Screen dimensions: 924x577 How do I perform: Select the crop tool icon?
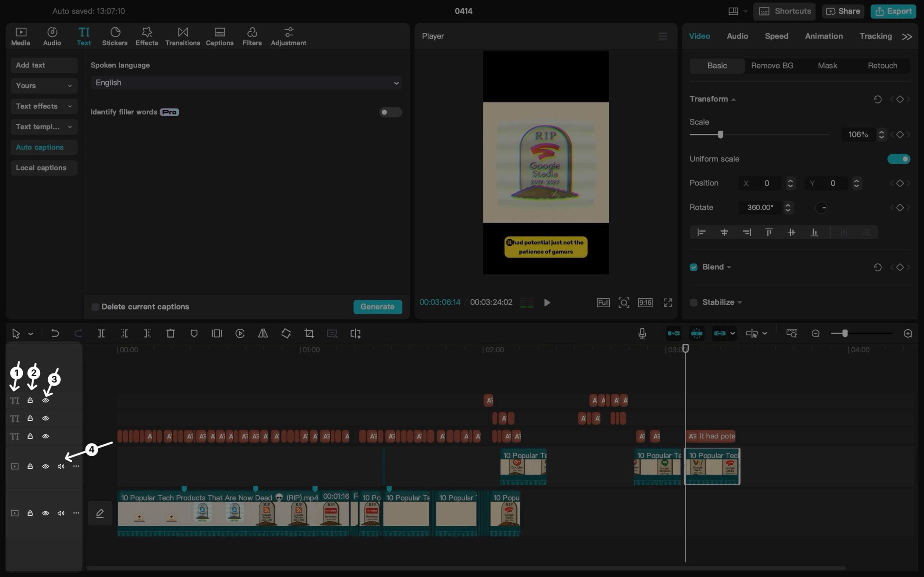click(x=309, y=334)
